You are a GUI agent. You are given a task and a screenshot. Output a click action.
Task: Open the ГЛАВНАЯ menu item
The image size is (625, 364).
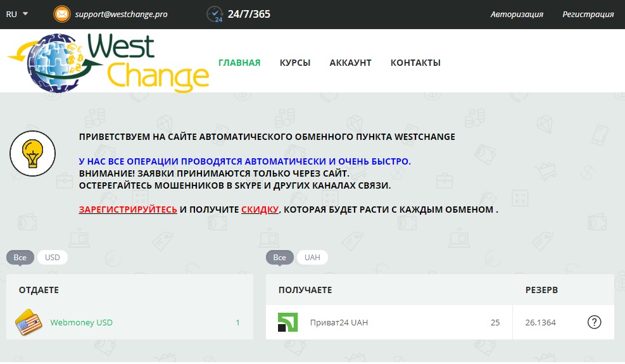point(239,63)
